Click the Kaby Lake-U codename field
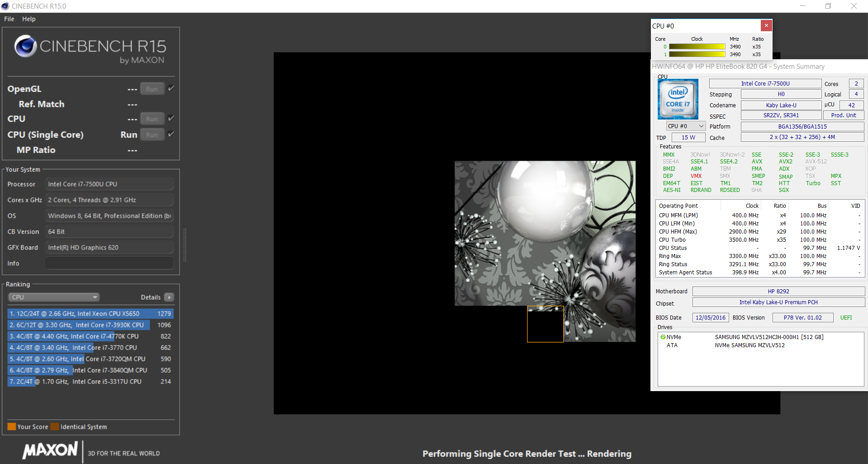868x464 pixels. tap(781, 105)
